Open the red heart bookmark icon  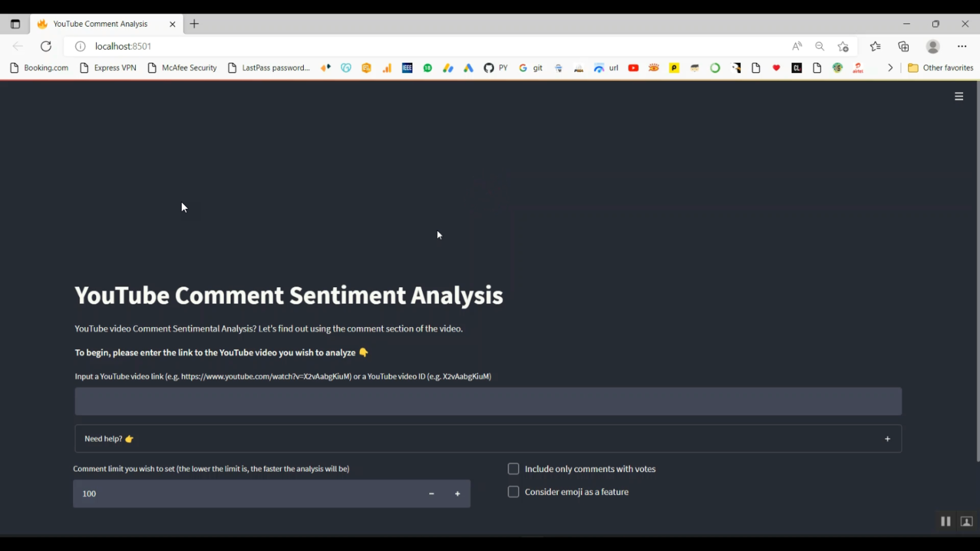pos(776,68)
